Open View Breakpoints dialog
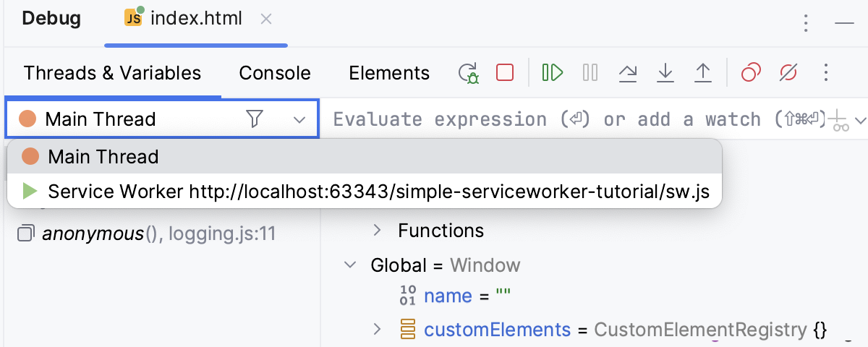 [x=751, y=73]
